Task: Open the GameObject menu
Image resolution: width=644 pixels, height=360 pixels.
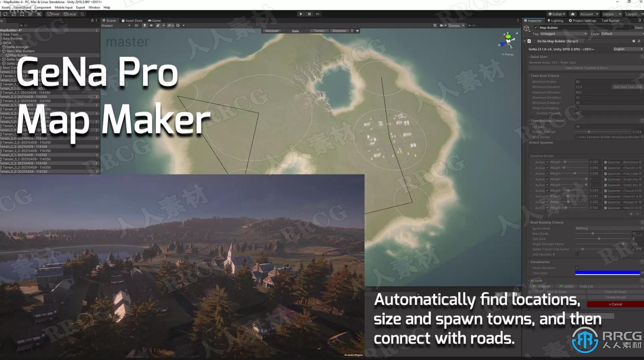Action: click(x=22, y=7)
